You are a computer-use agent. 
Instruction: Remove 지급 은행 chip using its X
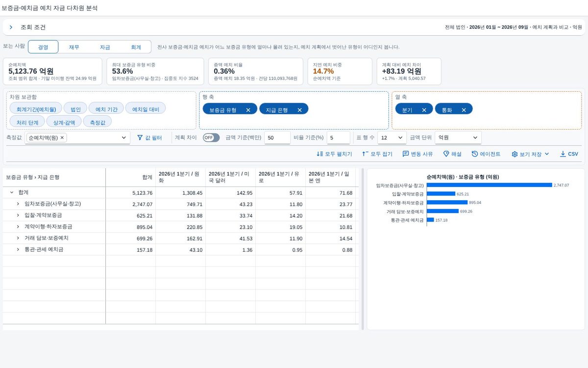point(299,110)
